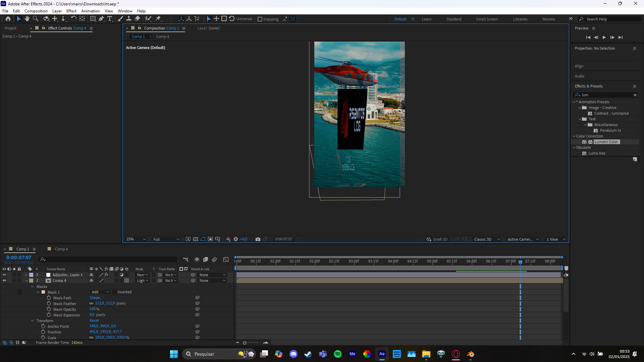
Task: Enable Motion Blur for timeline layers
Action: (215, 259)
